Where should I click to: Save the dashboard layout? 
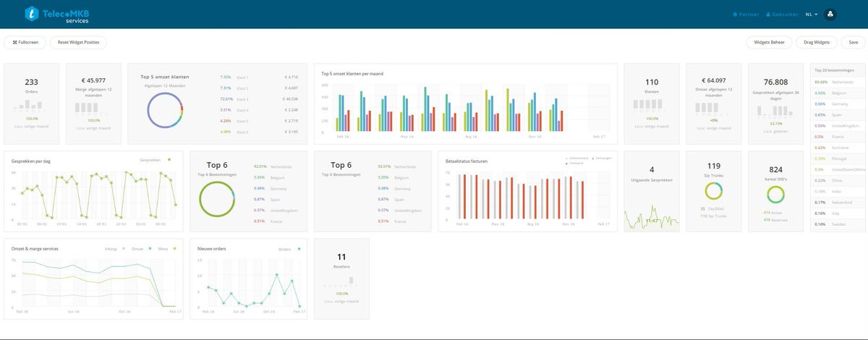click(x=853, y=43)
